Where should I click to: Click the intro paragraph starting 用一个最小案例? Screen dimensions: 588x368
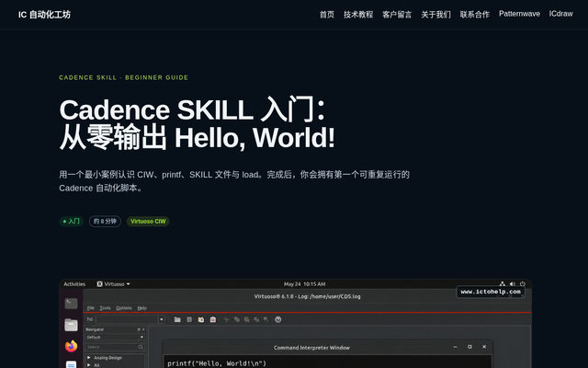234,181
